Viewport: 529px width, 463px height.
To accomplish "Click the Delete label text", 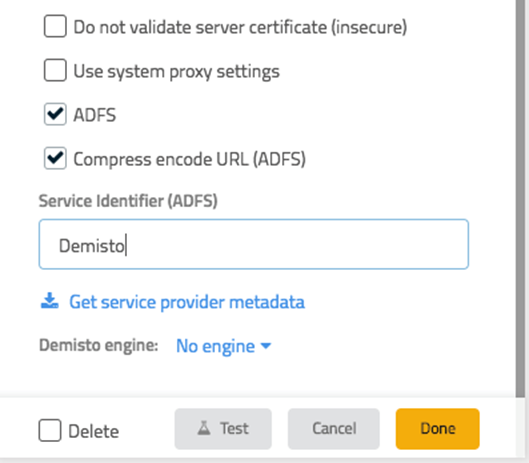I will (93, 431).
